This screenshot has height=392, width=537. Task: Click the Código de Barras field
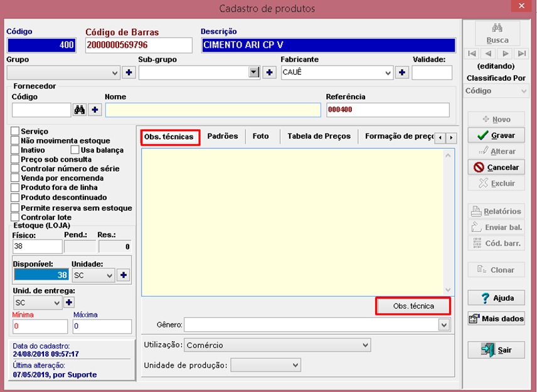point(139,45)
